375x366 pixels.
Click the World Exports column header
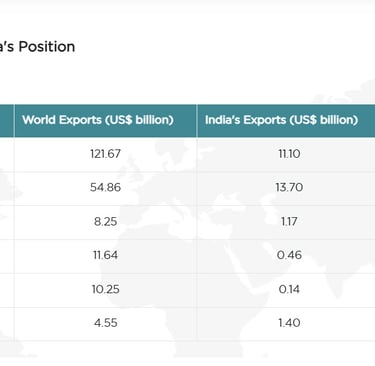(105, 120)
